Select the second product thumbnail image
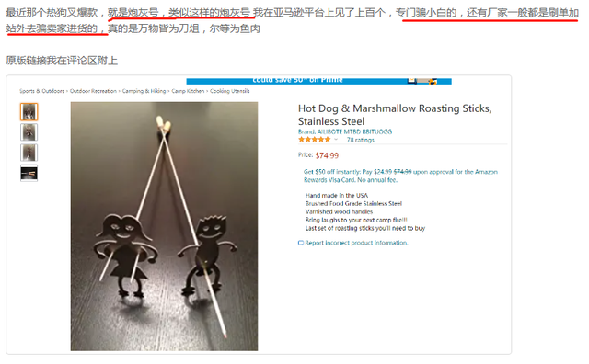This screenshot has height=364, width=589. [29, 132]
